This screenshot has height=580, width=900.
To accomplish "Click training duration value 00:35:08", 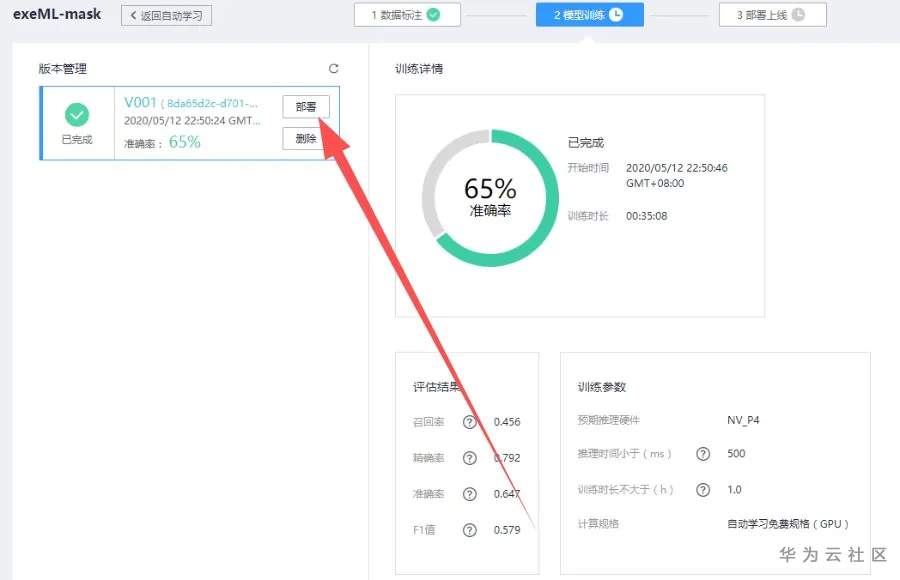I will [646, 216].
